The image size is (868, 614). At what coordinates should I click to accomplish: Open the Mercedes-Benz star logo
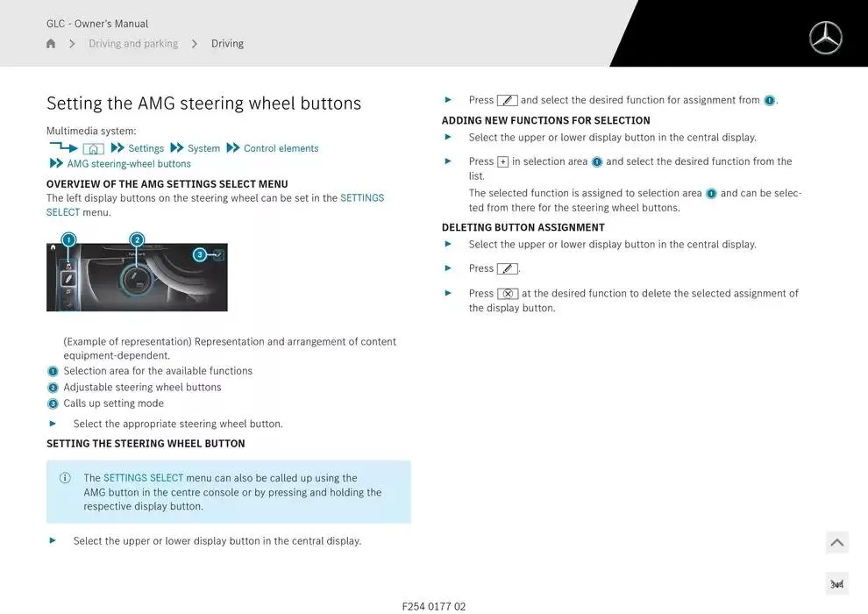[824, 39]
